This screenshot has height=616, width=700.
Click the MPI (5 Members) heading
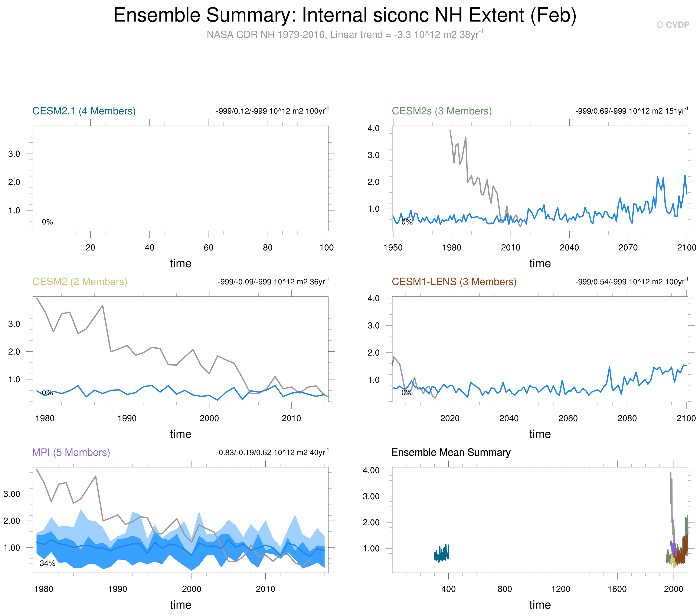(x=71, y=452)
